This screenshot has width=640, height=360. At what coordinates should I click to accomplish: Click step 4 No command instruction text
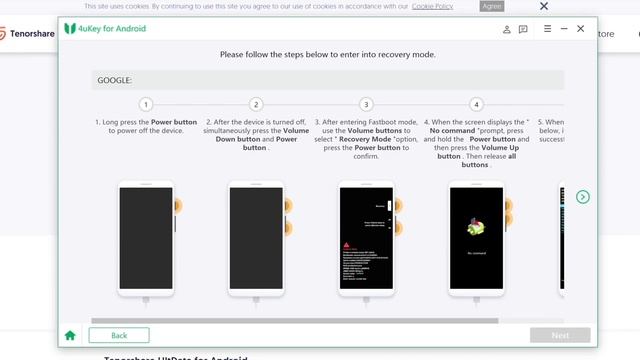476,143
